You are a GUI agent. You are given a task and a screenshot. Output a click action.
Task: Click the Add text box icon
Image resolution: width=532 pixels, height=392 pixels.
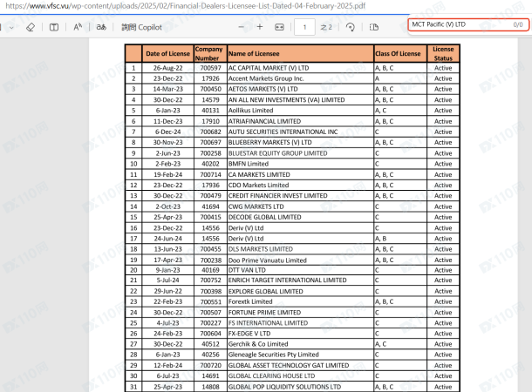click(54, 27)
